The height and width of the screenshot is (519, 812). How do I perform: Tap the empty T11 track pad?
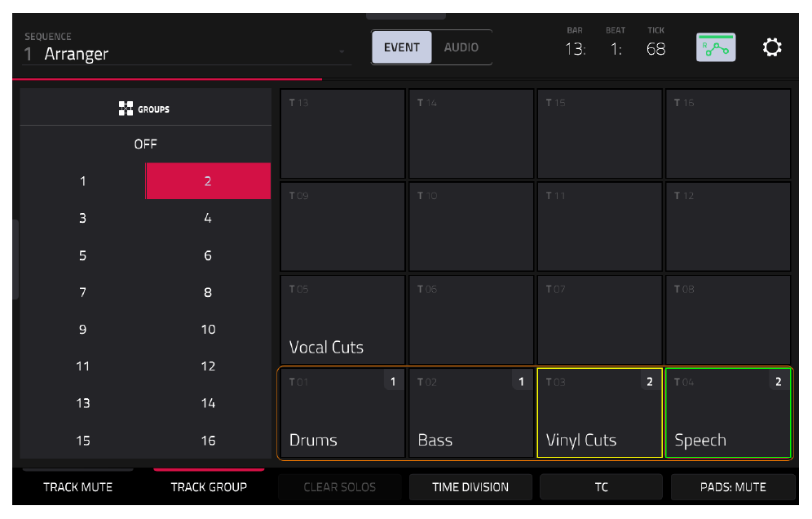[x=600, y=227]
